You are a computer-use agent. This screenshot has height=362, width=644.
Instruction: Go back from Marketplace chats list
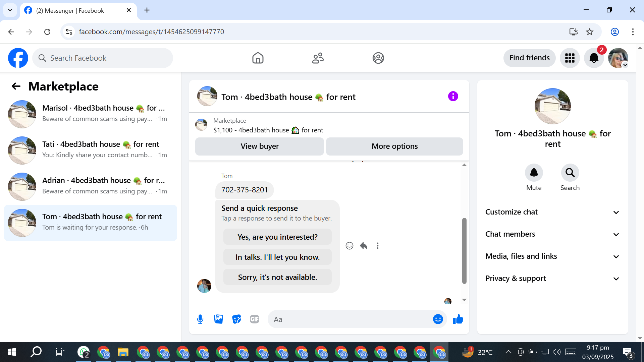[x=16, y=86]
